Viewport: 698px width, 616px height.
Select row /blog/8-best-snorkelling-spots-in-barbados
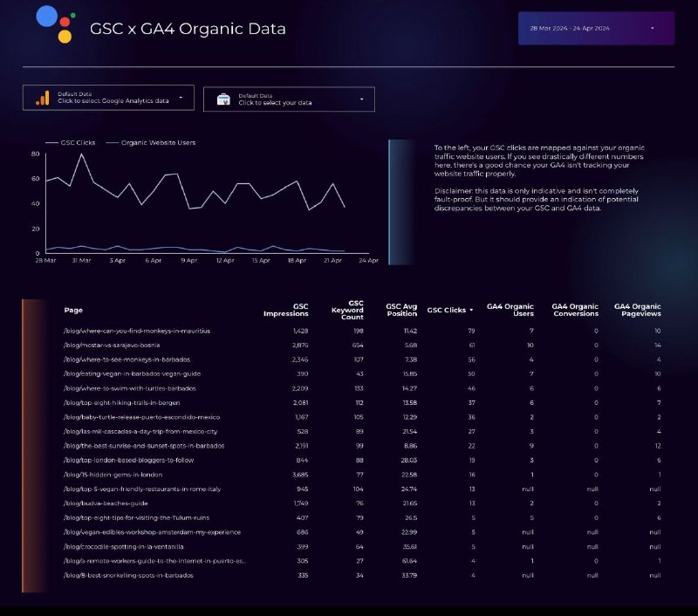[362, 575]
